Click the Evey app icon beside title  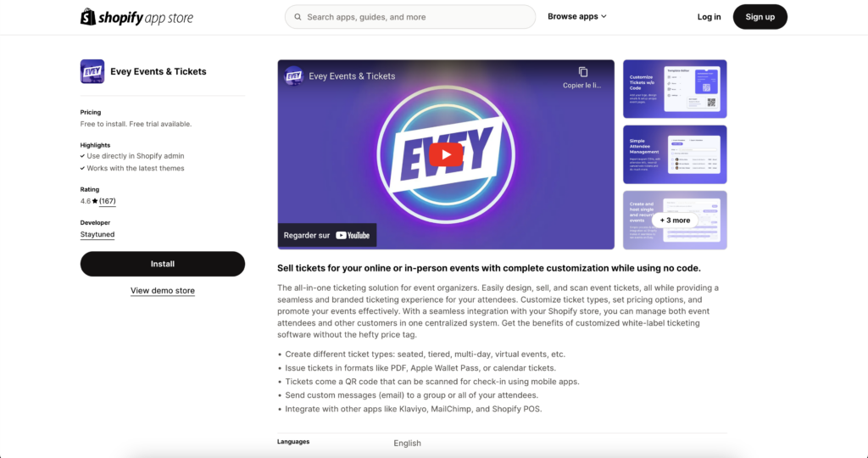pos(92,71)
